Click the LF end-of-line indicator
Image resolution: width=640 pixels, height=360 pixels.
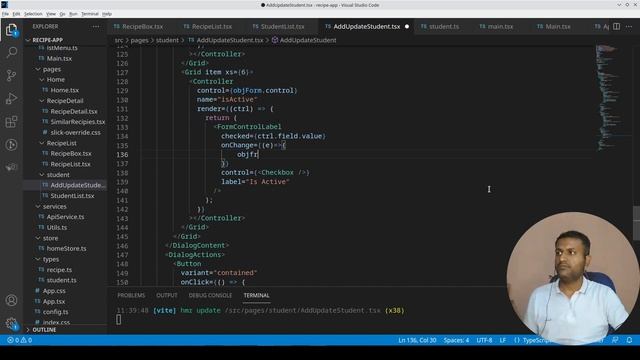tap(502, 340)
